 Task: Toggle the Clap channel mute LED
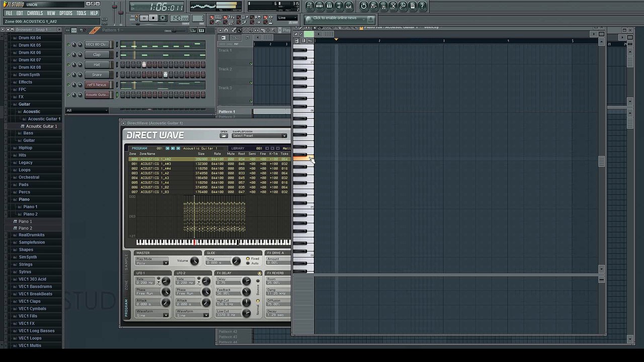tap(68, 54)
